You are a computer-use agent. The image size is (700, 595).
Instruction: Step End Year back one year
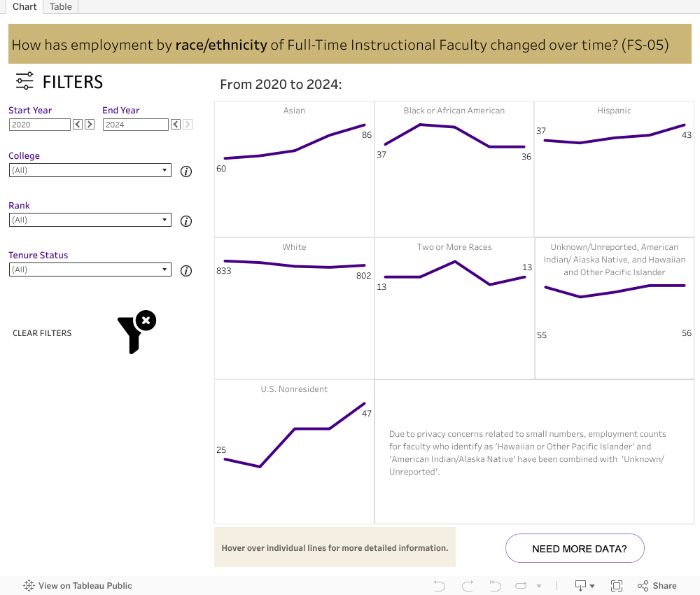click(x=176, y=125)
